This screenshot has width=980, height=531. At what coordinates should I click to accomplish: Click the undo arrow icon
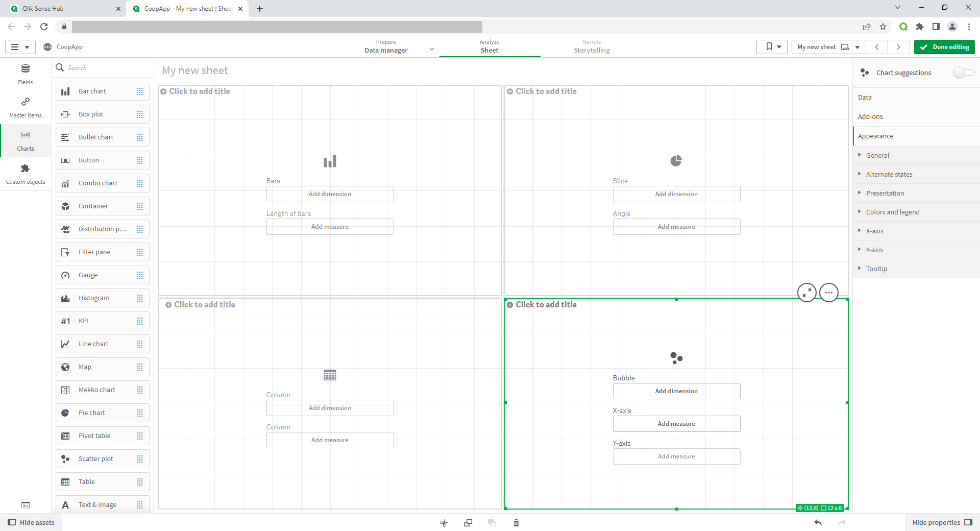pyautogui.click(x=818, y=523)
